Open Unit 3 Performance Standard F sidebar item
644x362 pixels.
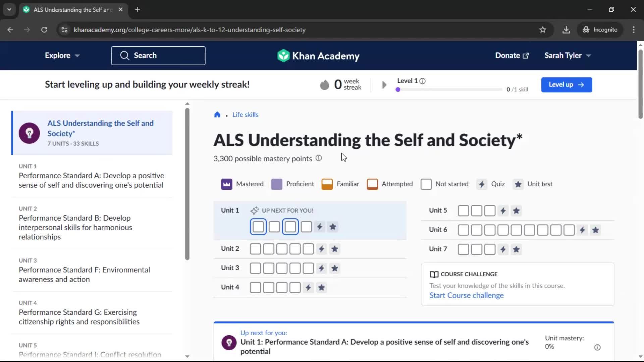92,270
